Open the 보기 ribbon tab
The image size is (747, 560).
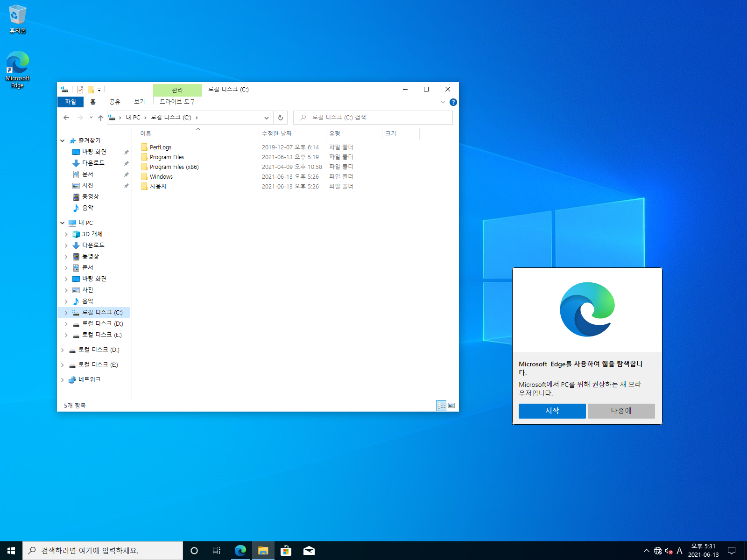coord(140,102)
